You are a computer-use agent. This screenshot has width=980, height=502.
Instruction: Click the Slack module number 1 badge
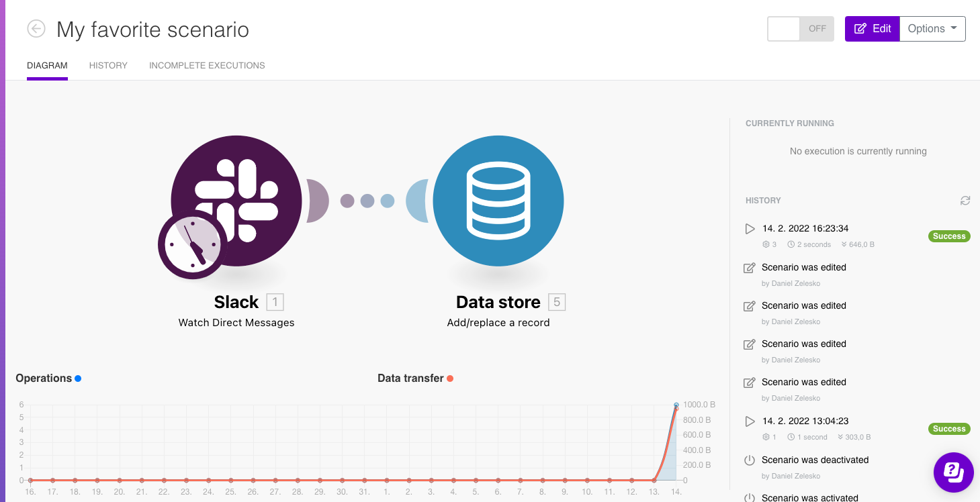pyautogui.click(x=275, y=302)
